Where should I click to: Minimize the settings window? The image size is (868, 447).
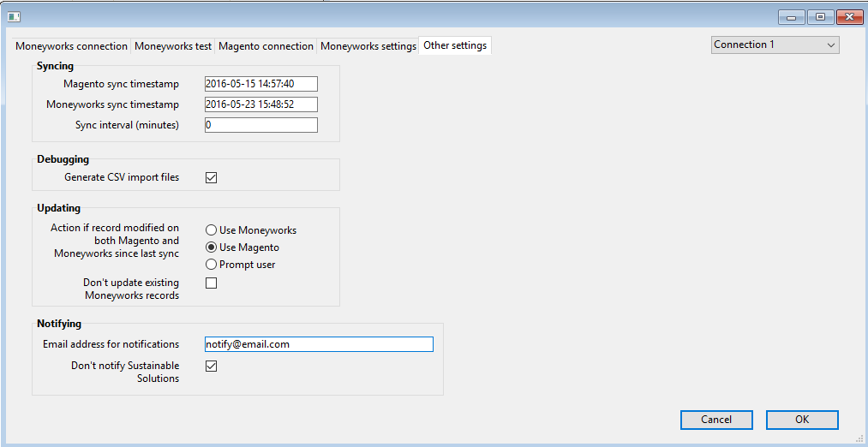pos(791,17)
